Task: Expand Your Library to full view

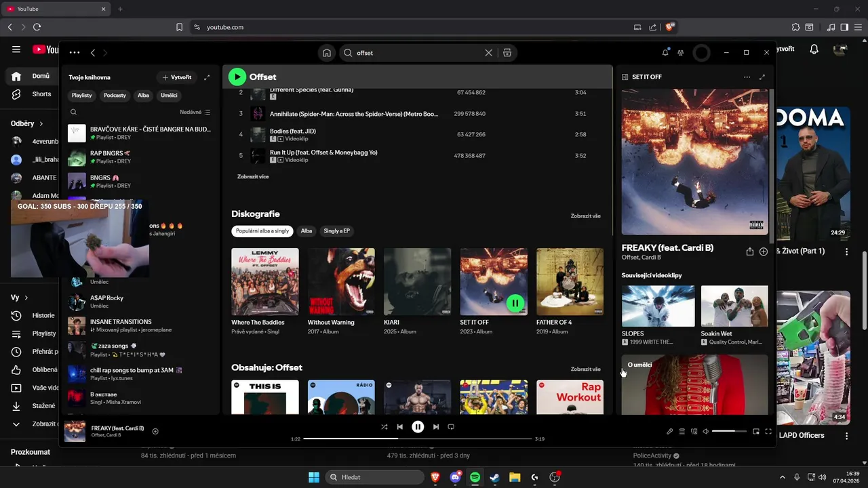Action: [x=207, y=77]
